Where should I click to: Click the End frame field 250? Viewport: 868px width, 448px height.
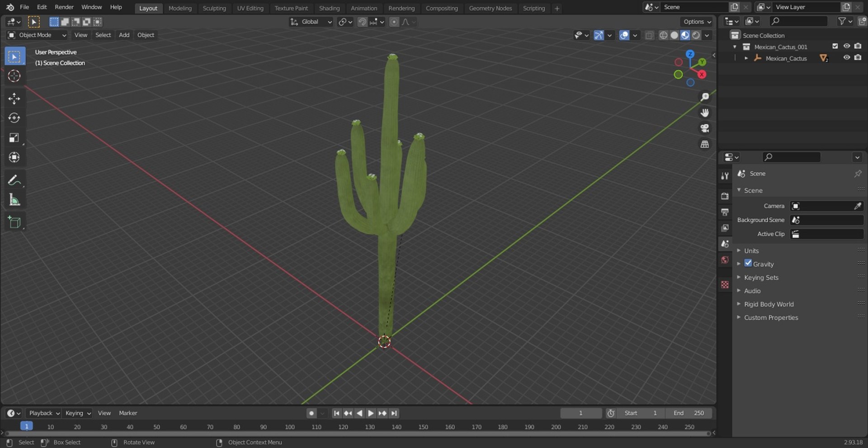[x=689, y=413]
